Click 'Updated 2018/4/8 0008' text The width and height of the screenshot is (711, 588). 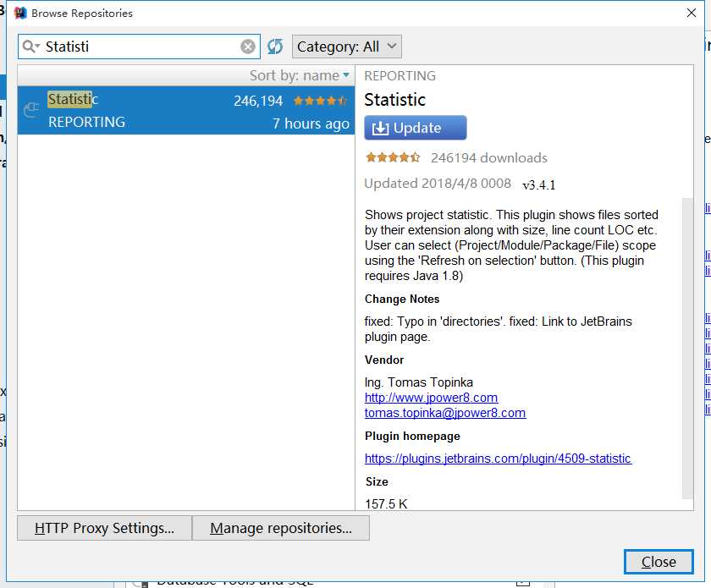point(438,183)
